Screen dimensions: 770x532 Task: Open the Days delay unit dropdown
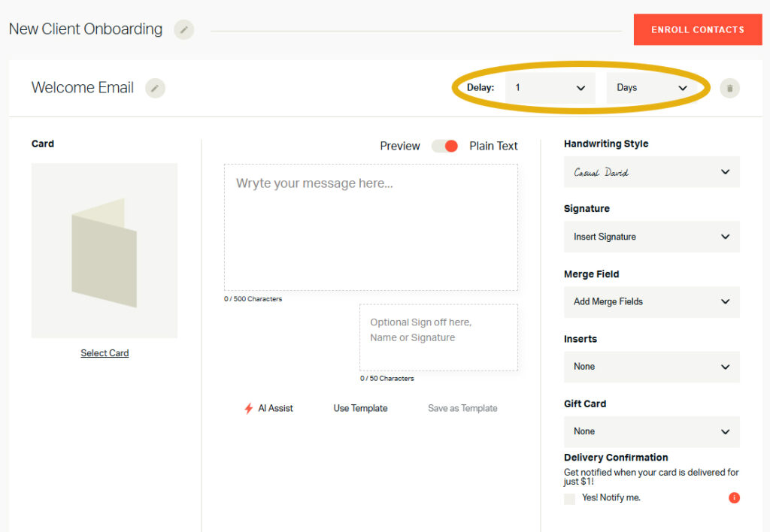[x=651, y=88]
